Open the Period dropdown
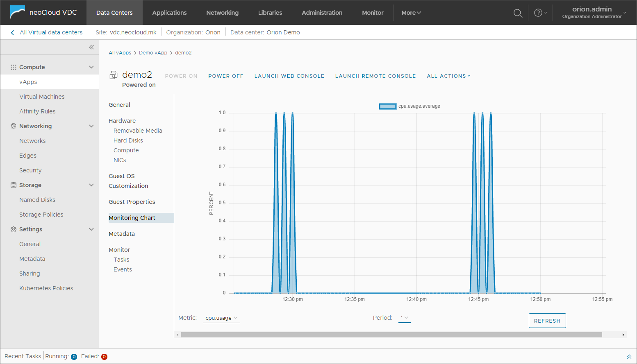The height and width of the screenshot is (364, 637). 404,318
